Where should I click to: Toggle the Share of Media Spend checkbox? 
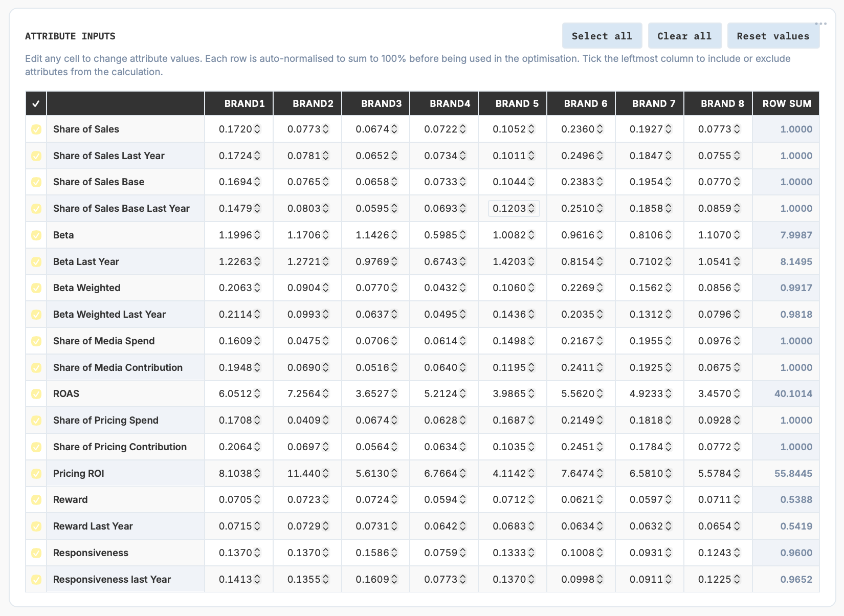coord(36,341)
